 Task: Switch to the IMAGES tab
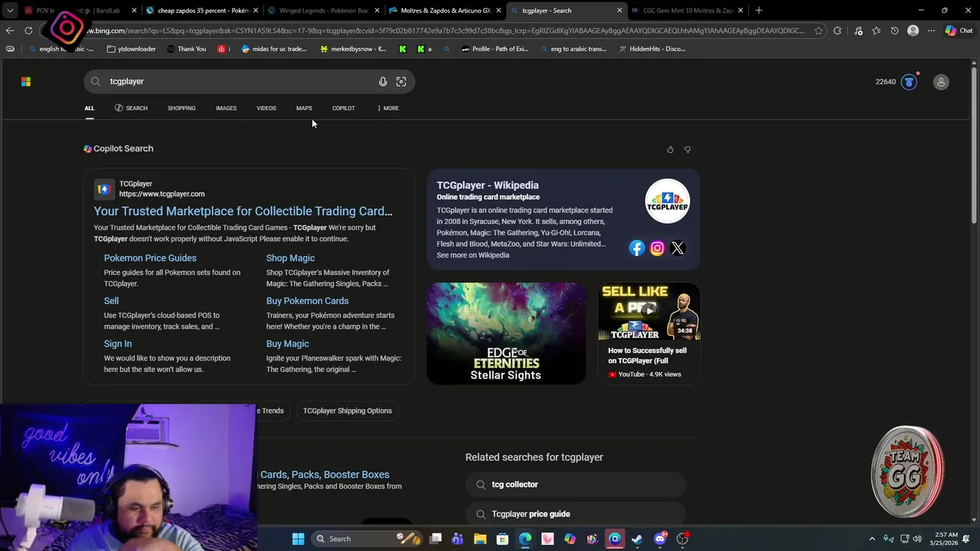226,108
